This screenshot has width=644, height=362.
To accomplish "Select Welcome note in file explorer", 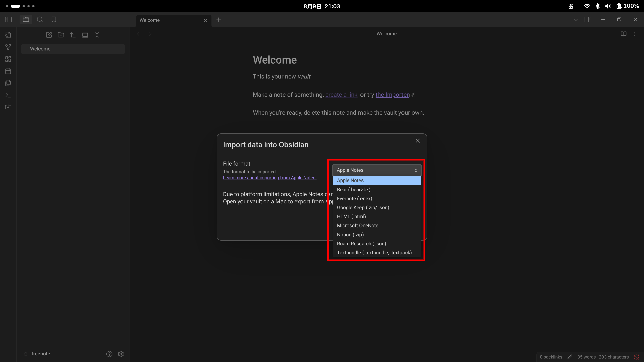I will 73,49.
